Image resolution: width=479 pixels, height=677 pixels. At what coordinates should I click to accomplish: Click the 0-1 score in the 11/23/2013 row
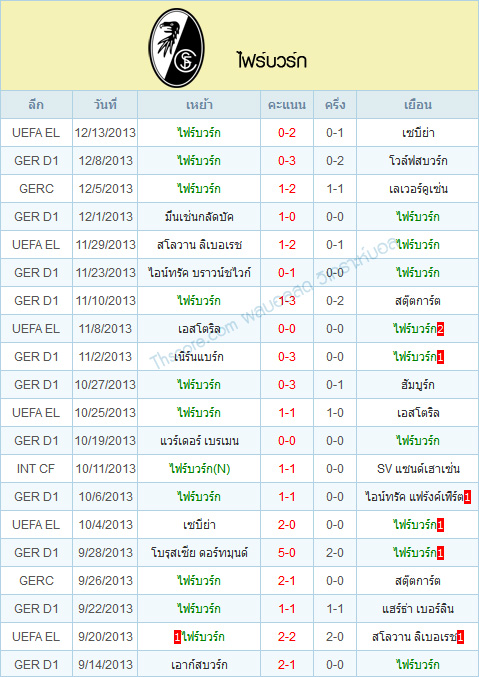(x=287, y=273)
